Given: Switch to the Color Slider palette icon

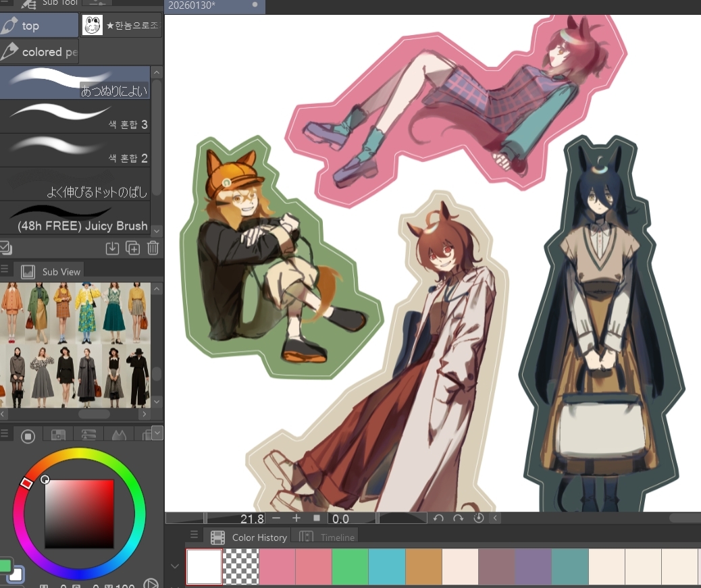Looking at the screenshot, I should (88, 435).
